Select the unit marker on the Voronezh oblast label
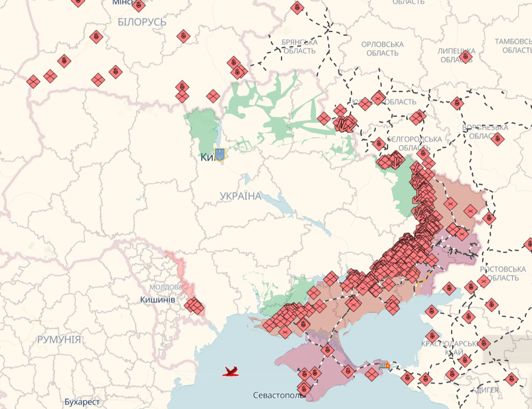The height and width of the screenshot is (409, 532). click(x=497, y=139)
